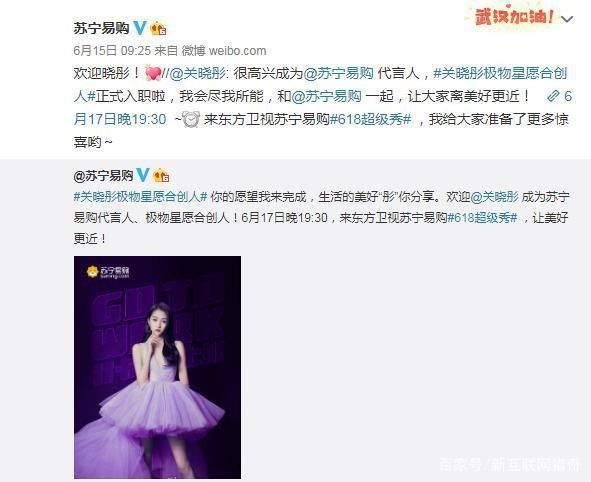Click the crown membership icon beside top 苏宁易购
This screenshot has width=591, height=482.
[158, 29]
